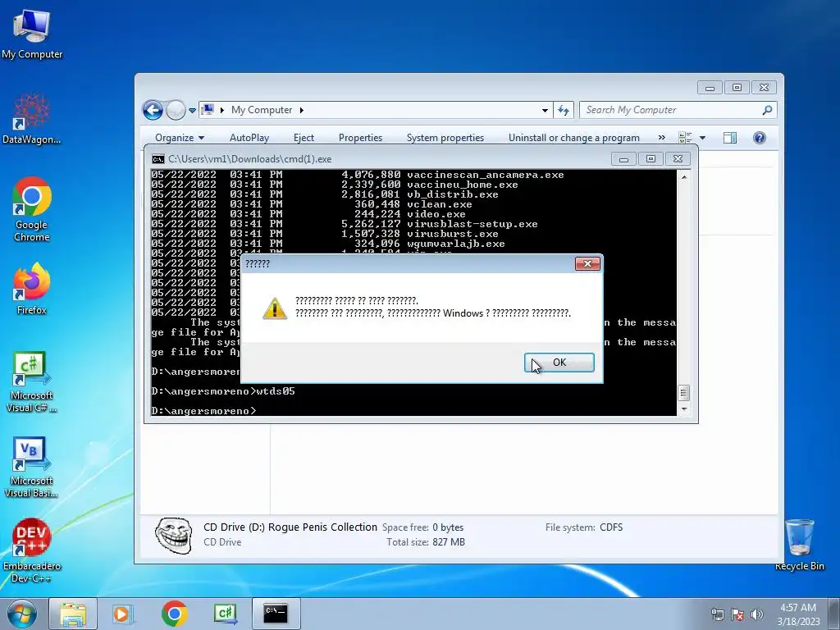Image resolution: width=840 pixels, height=630 pixels.
Task: Click the trollface CD drive thumbnail
Action: click(174, 536)
